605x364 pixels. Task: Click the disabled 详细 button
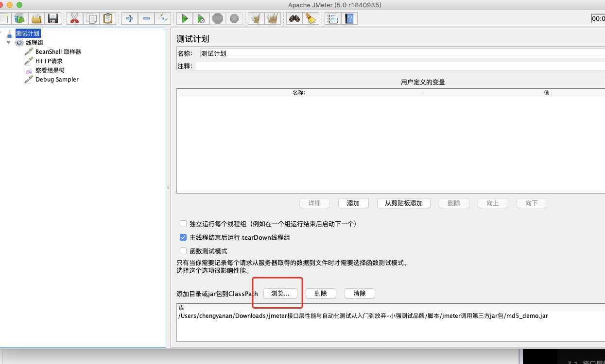pos(314,203)
